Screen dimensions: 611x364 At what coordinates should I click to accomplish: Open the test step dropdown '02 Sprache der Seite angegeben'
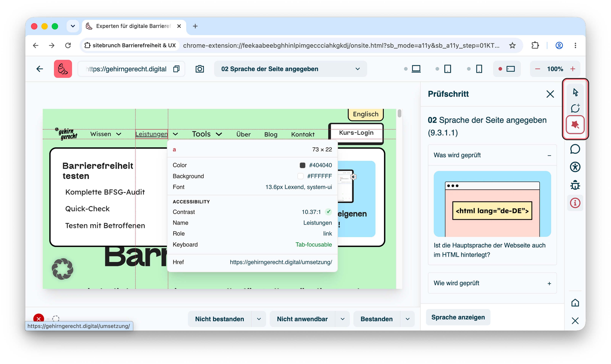tap(290, 69)
